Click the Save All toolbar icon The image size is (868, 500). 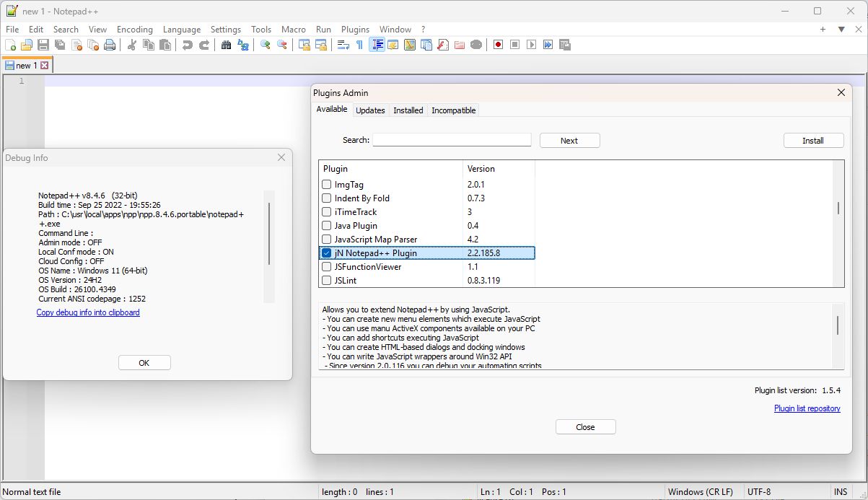click(x=60, y=45)
